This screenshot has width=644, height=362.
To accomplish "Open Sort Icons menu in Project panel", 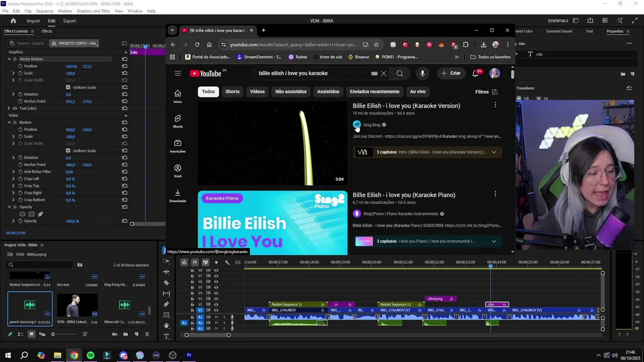I will (85, 334).
